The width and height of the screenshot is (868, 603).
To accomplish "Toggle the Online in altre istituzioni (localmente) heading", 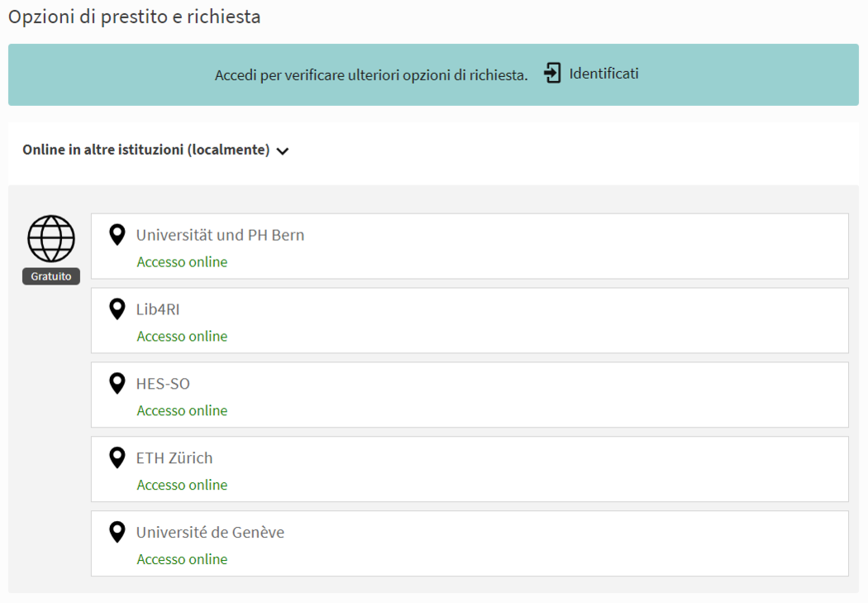I will pos(146,150).
